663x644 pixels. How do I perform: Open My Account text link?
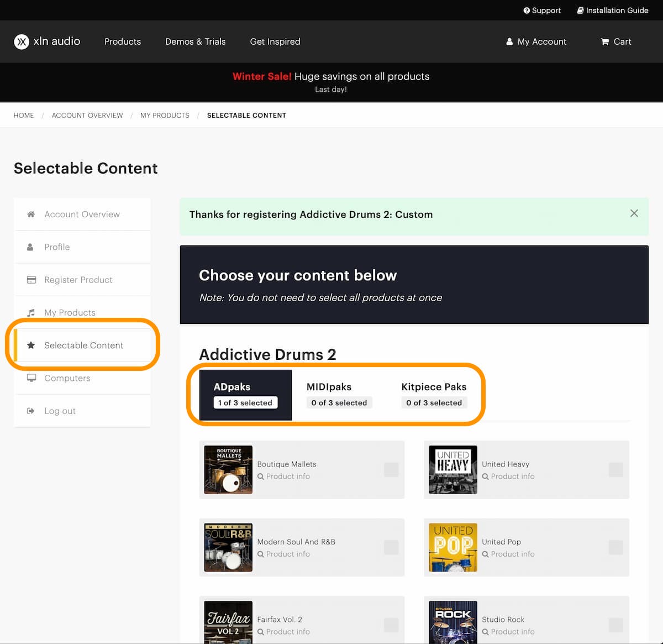pos(542,41)
